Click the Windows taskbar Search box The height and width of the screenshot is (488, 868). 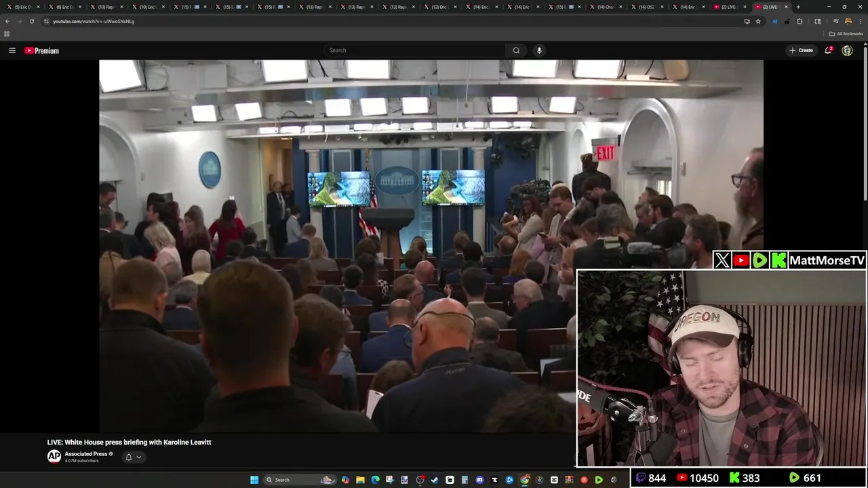[298, 480]
